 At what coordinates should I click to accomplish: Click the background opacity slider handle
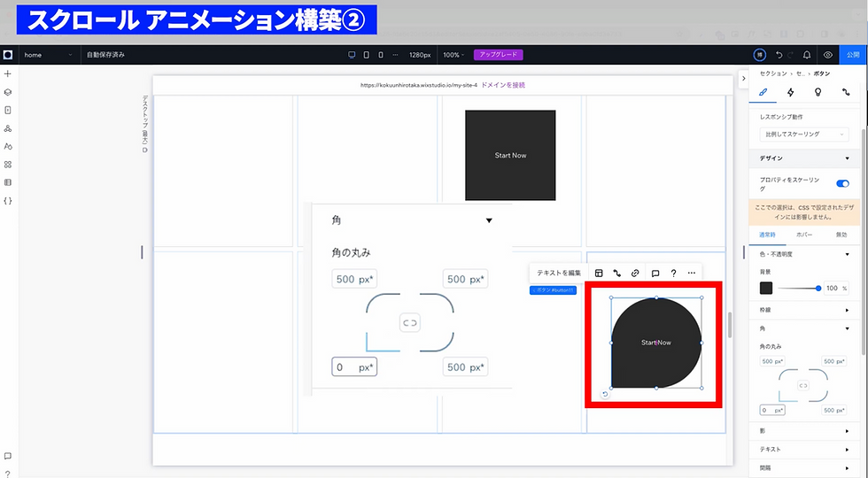tap(818, 289)
